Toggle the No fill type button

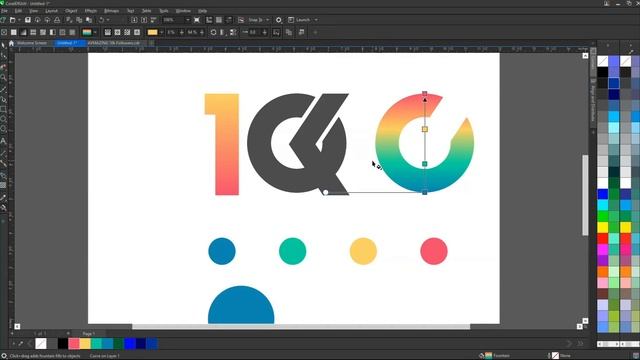[x=4, y=32]
